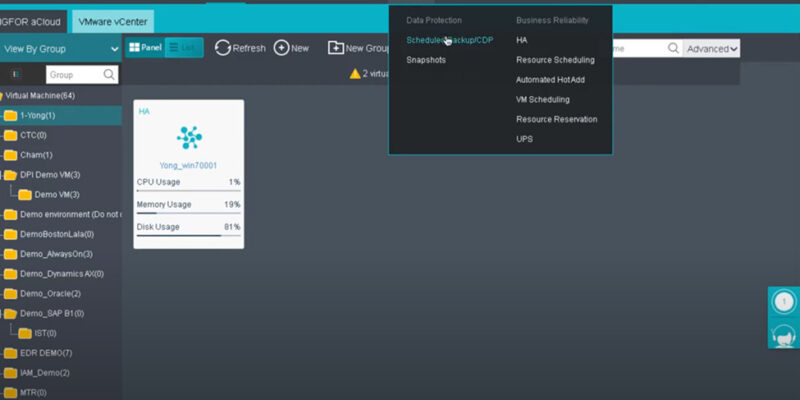Open the Advanced dropdown
This screenshot has height=400, width=800.
(712, 49)
